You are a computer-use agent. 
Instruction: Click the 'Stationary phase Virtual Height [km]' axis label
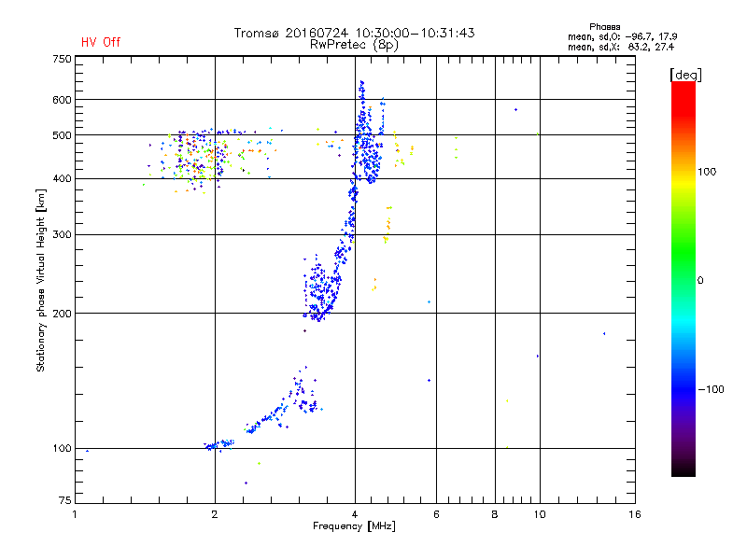(x=41, y=281)
